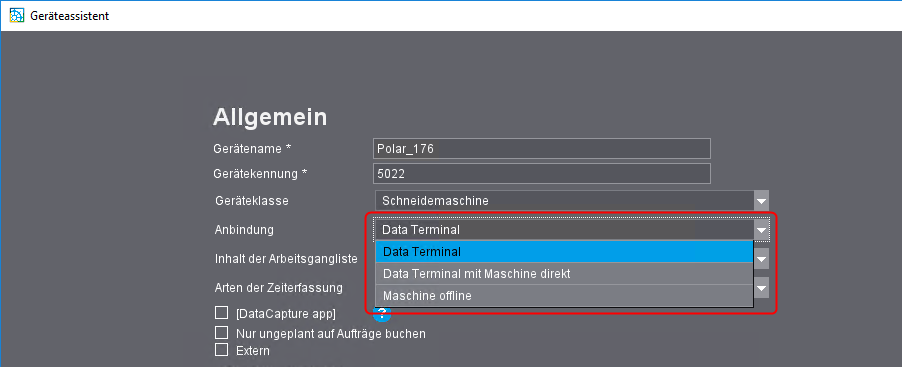The height and width of the screenshot is (367, 902).
Task: Click the Geräteassistent window title text
Action: click(x=70, y=16)
